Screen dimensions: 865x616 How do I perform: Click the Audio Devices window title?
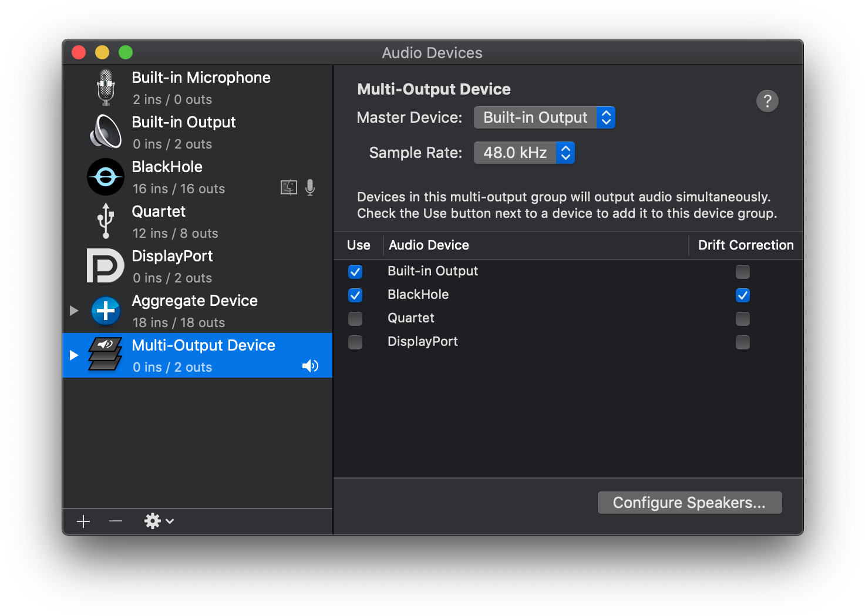[432, 53]
